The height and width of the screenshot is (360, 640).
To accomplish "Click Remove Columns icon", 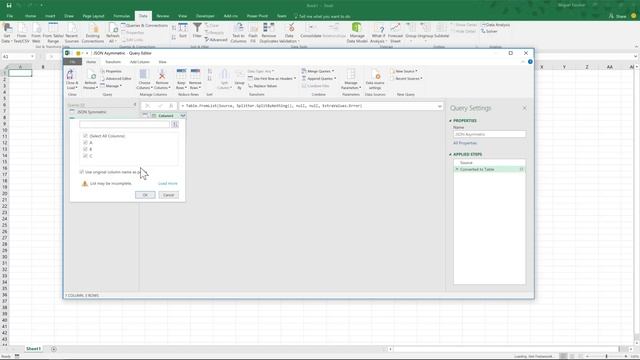I will tap(162, 75).
